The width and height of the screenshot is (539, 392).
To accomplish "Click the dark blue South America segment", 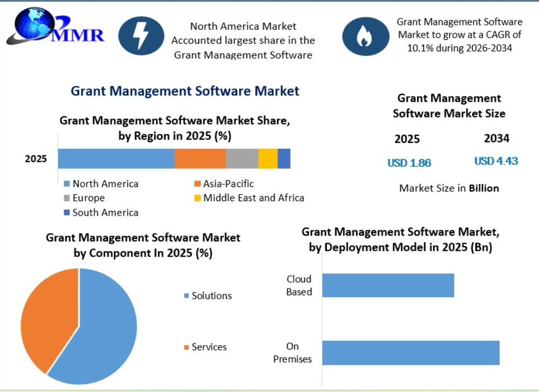I will pyautogui.click(x=284, y=159).
